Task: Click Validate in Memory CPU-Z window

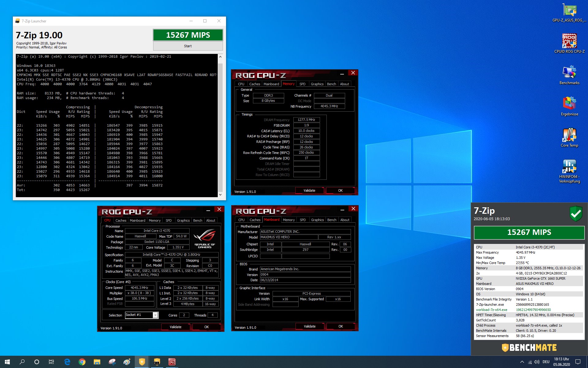Action: tap(309, 190)
